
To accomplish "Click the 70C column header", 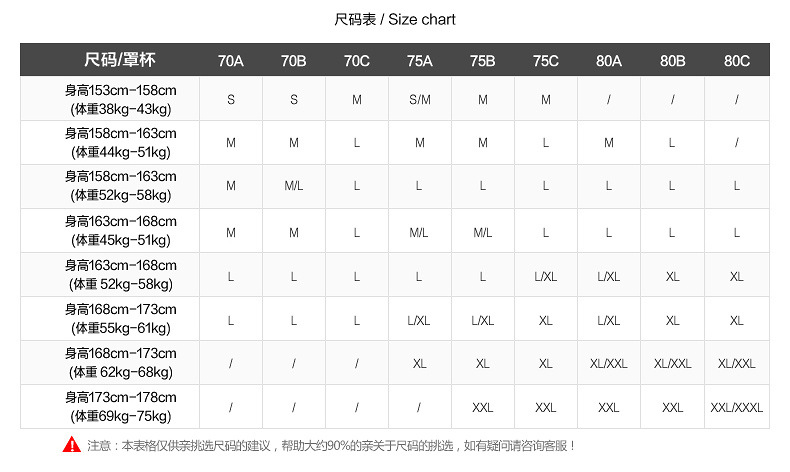I will [357, 61].
